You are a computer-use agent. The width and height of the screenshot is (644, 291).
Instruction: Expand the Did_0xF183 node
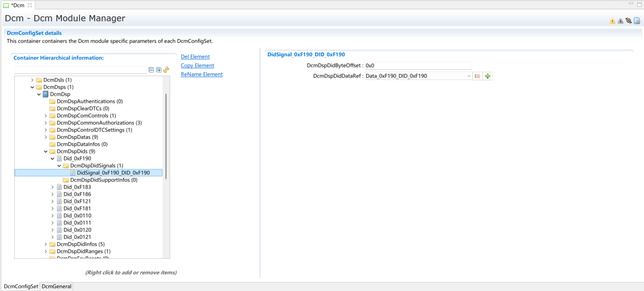click(x=53, y=187)
